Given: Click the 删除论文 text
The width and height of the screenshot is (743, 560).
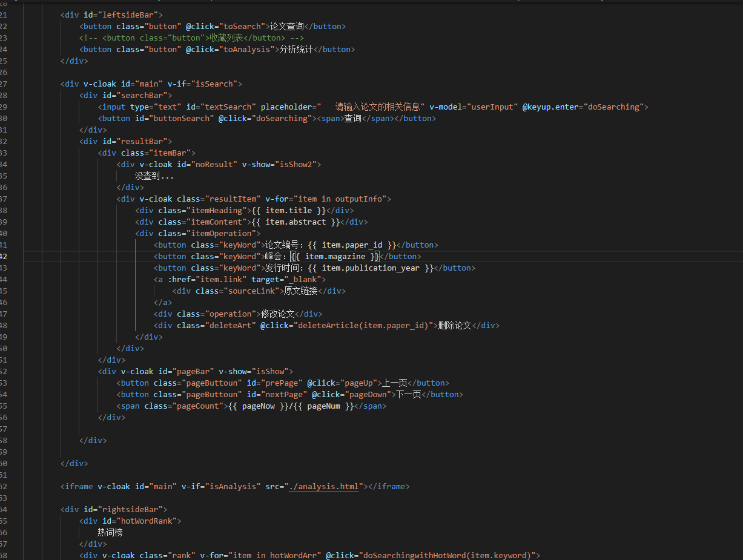Looking at the screenshot, I should click(454, 325).
